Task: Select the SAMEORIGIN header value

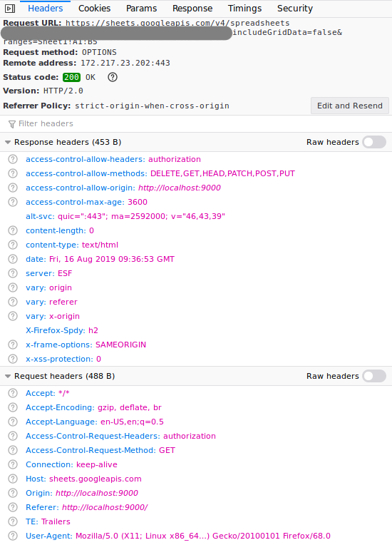Action: (121, 345)
